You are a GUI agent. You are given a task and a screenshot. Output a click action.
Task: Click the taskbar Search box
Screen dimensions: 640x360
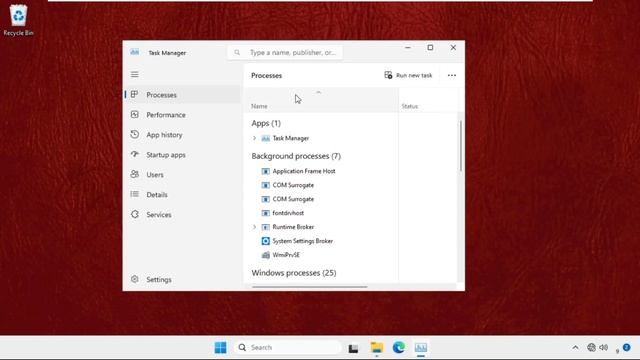tap(287, 347)
